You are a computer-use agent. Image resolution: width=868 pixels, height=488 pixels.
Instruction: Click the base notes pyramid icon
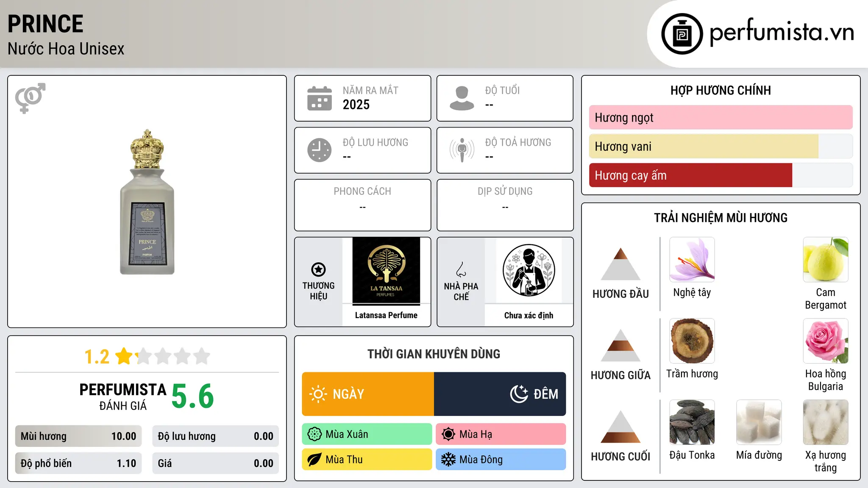click(x=620, y=427)
